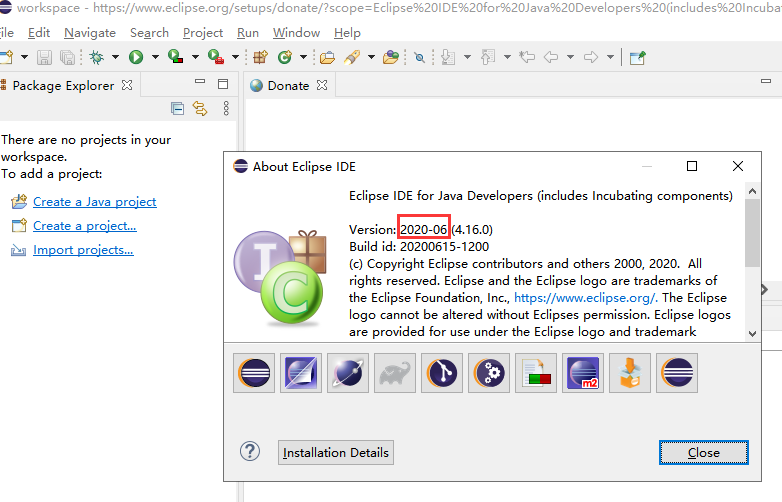Open the Edit menu
Viewport: 782px width, 502px height.
pos(39,33)
